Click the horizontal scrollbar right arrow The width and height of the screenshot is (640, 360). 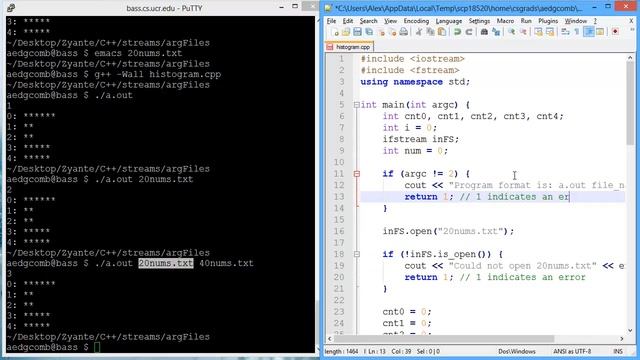click(x=622, y=339)
